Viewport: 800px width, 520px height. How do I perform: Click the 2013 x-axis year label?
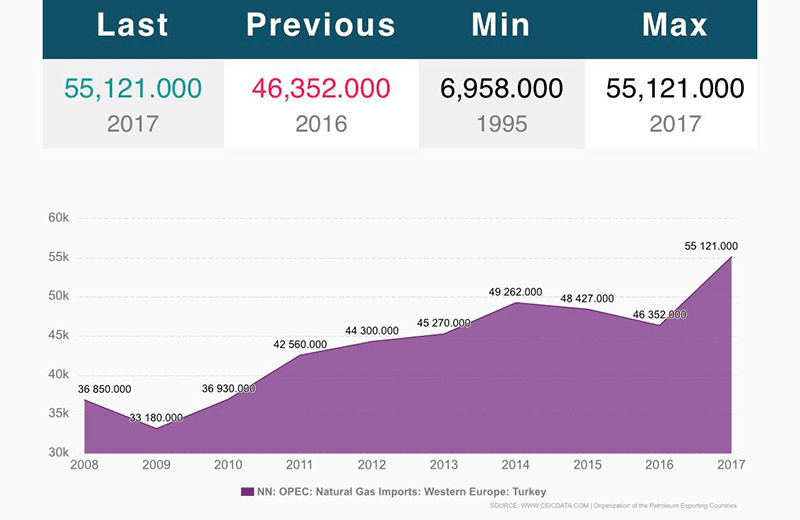(444, 466)
